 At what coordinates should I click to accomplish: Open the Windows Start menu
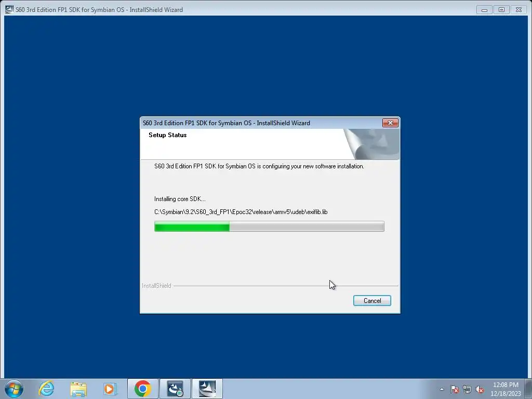pyautogui.click(x=14, y=389)
